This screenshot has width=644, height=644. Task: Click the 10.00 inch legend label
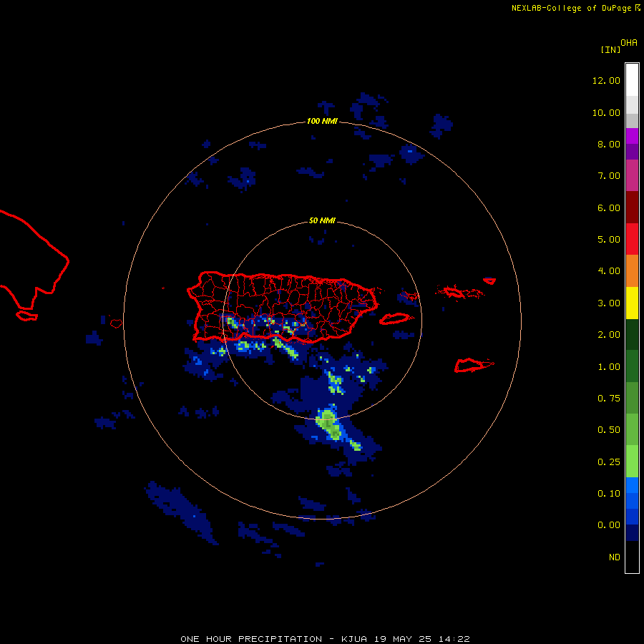(606, 112)
